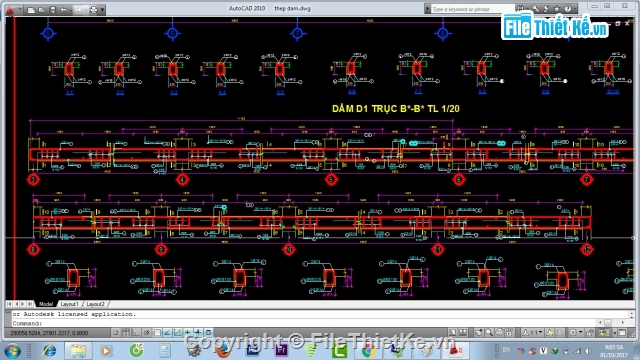Screen dimensions: 640x360
Task: Toggle Snap mode in the status bar
Action: coord(116,333)
